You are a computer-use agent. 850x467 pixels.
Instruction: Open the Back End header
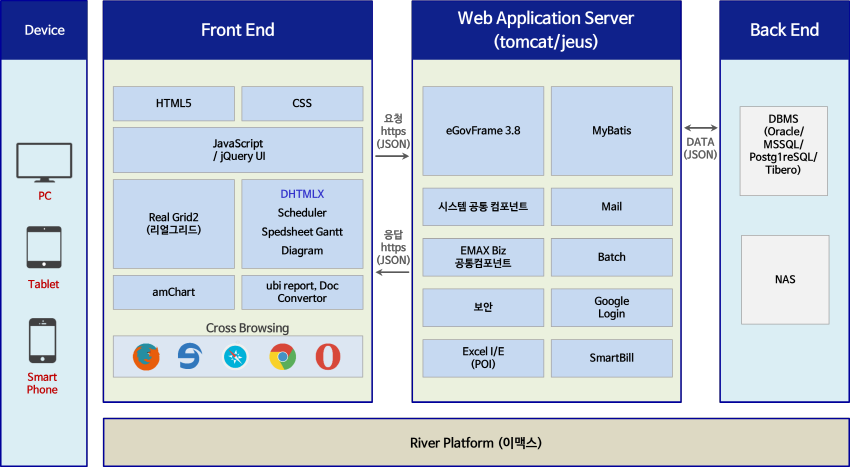point(784,30)
